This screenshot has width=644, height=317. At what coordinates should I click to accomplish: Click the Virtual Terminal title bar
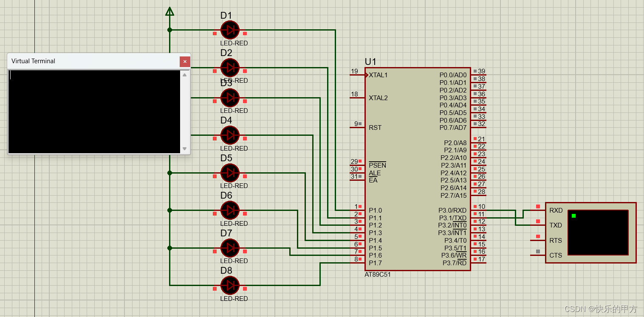pyautogui.click(x=93, y=61)
